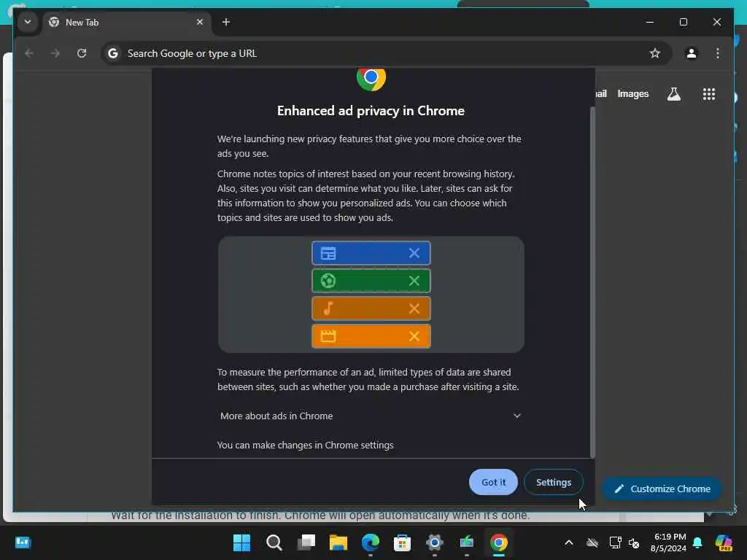Click the Google G icon in the address bar
This screenshot has width=747, height=560.
click(x=113, y=53)
